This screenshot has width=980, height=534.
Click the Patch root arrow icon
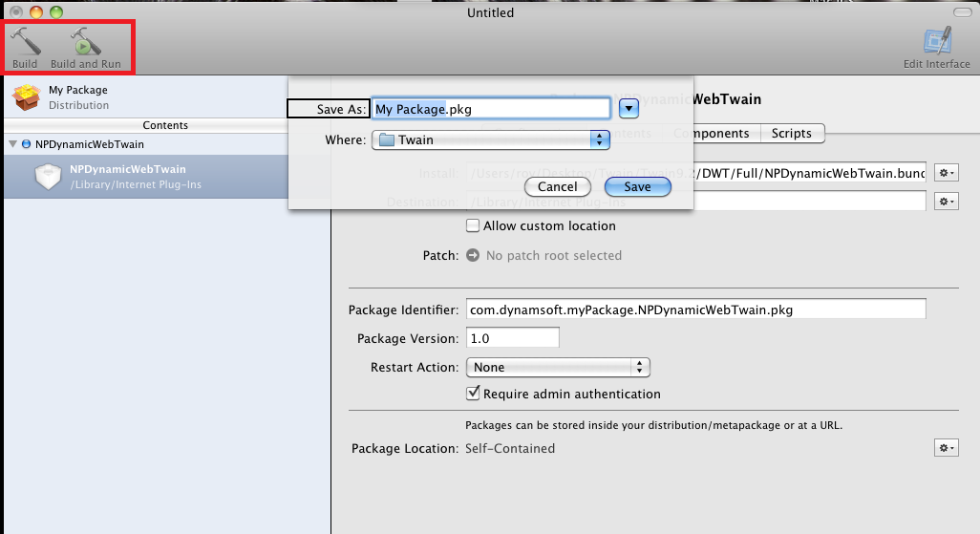click(473, 255)
